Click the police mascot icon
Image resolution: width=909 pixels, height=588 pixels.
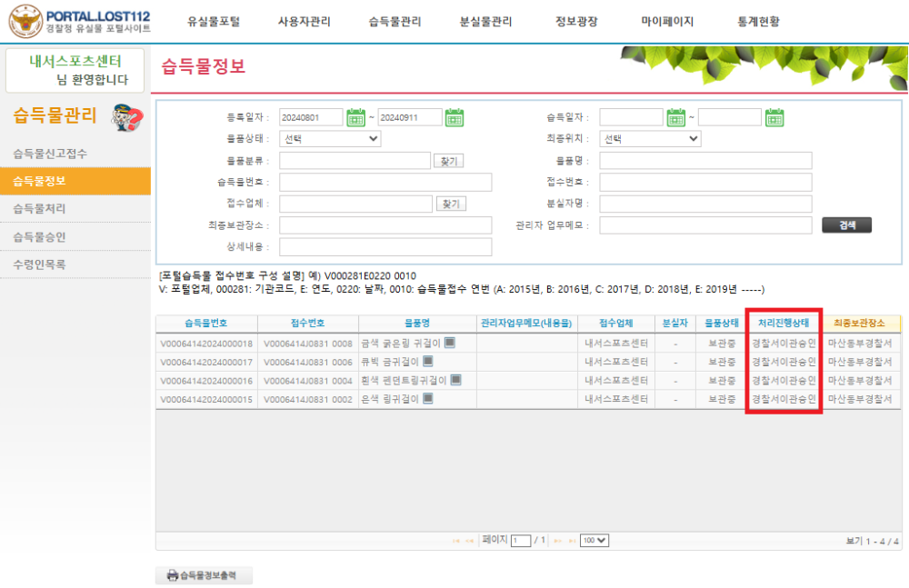click(x=127, y=118)
